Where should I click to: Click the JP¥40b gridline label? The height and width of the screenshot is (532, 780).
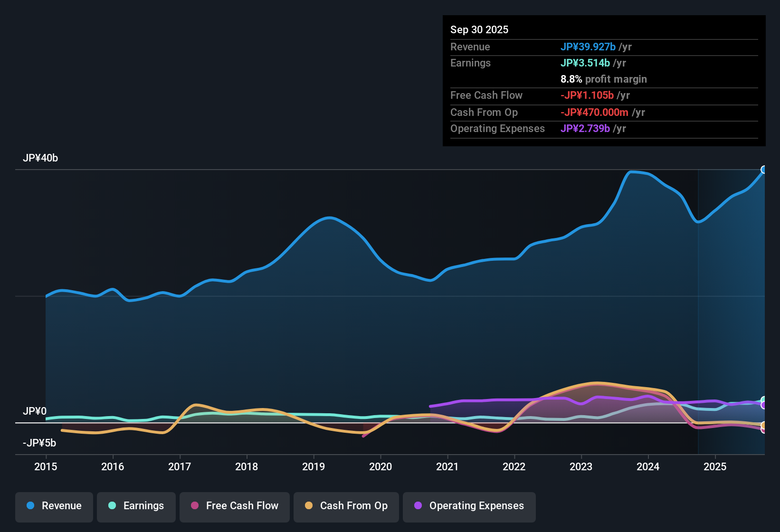pyautogui.click(x=41, y=158)
